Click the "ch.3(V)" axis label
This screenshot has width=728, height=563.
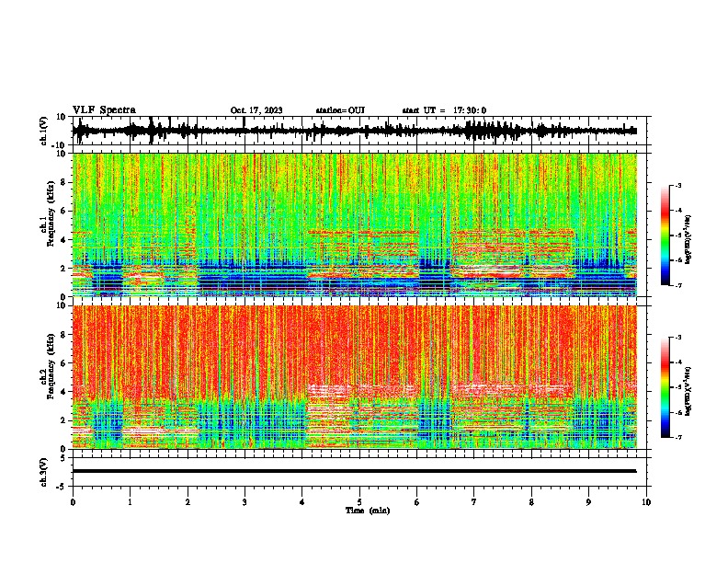pos(44,472)
